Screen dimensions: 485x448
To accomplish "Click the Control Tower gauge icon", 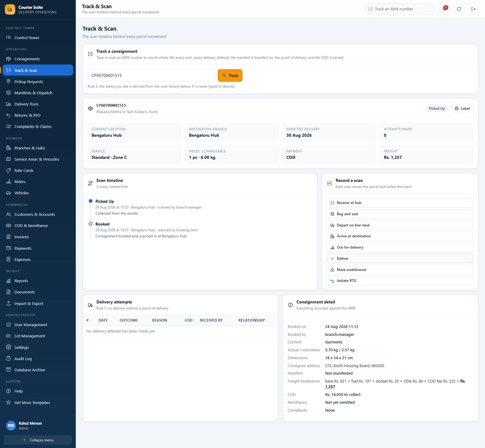I will click(x=8, y=38).
